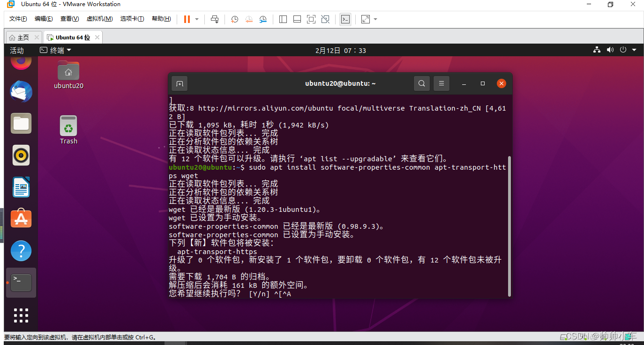
Task: Open the 虚拟机(M) menu
Action: [x=99, y=19]
